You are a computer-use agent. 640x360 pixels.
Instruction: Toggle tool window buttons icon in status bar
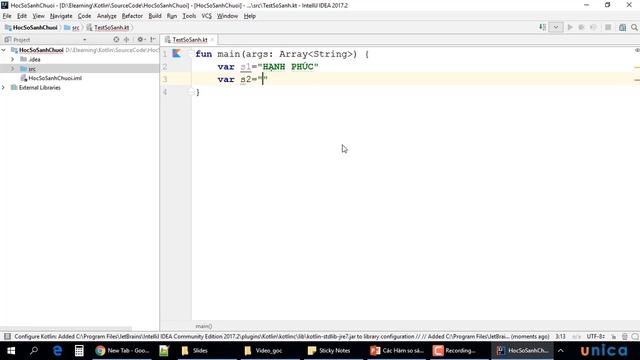pos(7,336)
